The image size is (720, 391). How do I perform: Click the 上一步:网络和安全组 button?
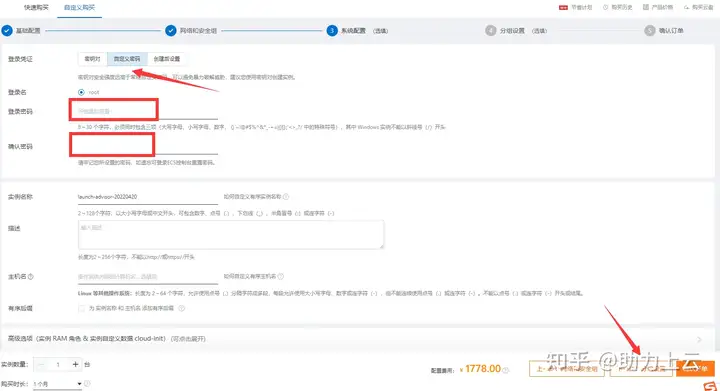coord(567,369)
